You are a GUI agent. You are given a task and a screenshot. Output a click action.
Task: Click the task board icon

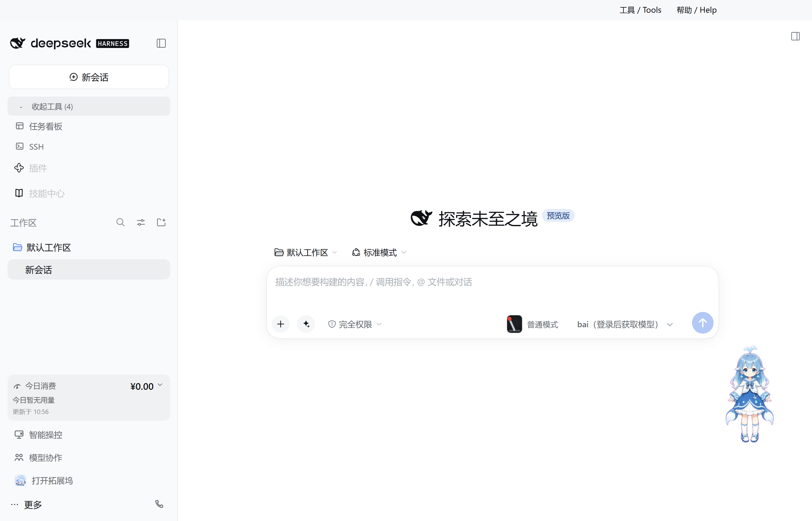(x=20, y=126)
